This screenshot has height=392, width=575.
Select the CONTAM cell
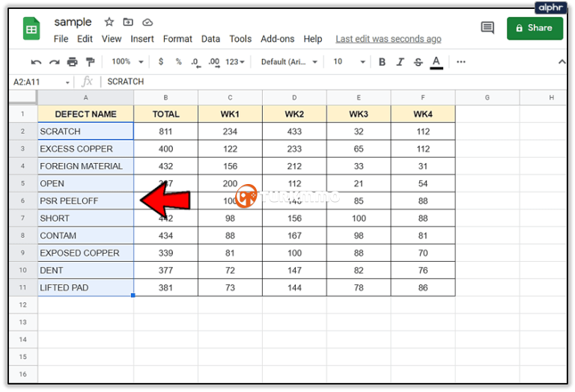point(85,236)
